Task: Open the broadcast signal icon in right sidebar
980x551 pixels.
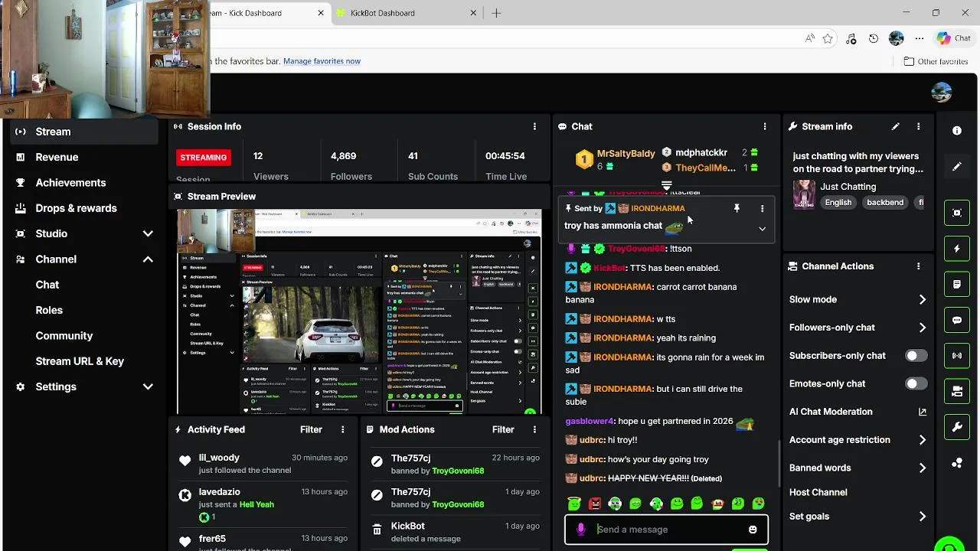Action: click(956, 356)
